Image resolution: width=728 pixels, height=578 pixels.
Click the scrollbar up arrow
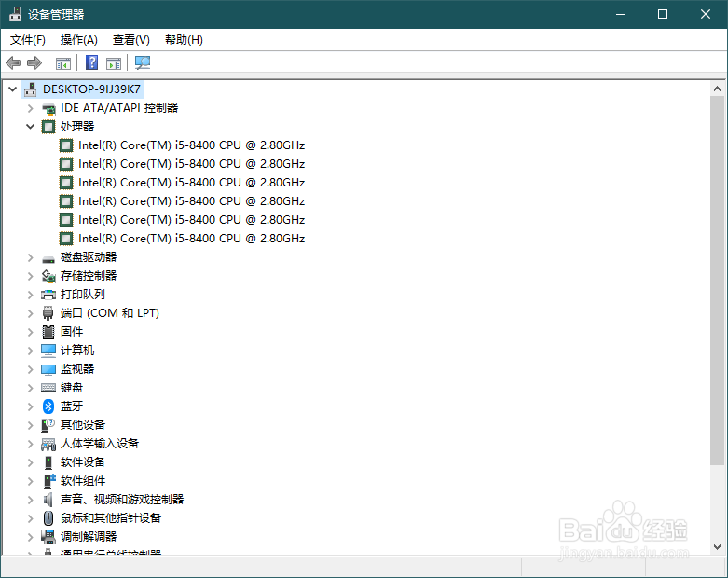pyautogui.click(x=717, y=89)
